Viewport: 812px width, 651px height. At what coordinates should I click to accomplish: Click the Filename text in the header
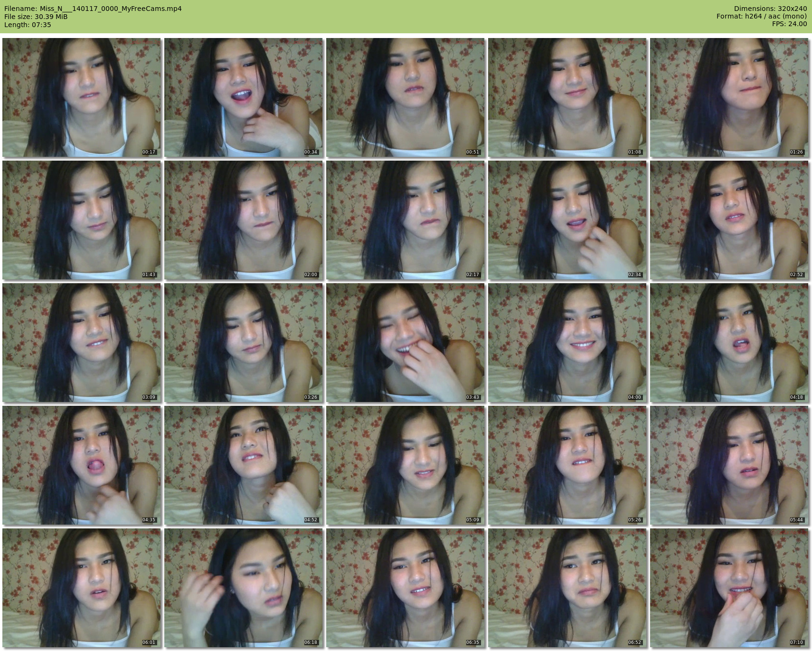point(93,9)
